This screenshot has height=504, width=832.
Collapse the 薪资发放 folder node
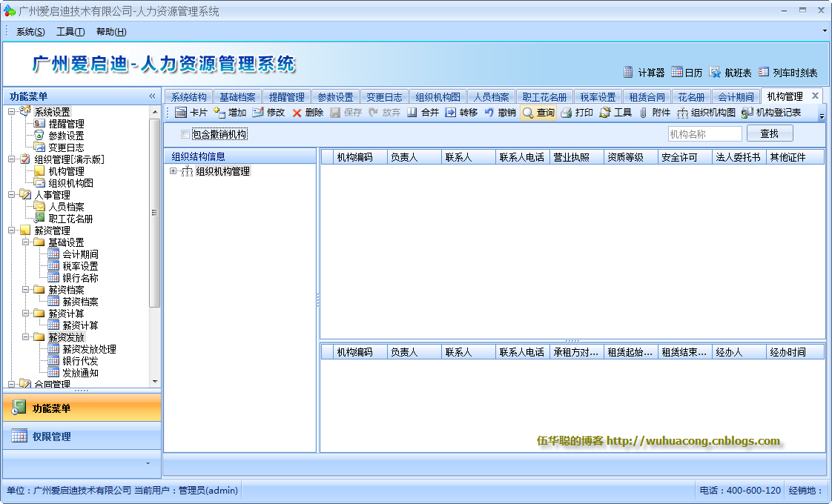(x=25, y=337)
